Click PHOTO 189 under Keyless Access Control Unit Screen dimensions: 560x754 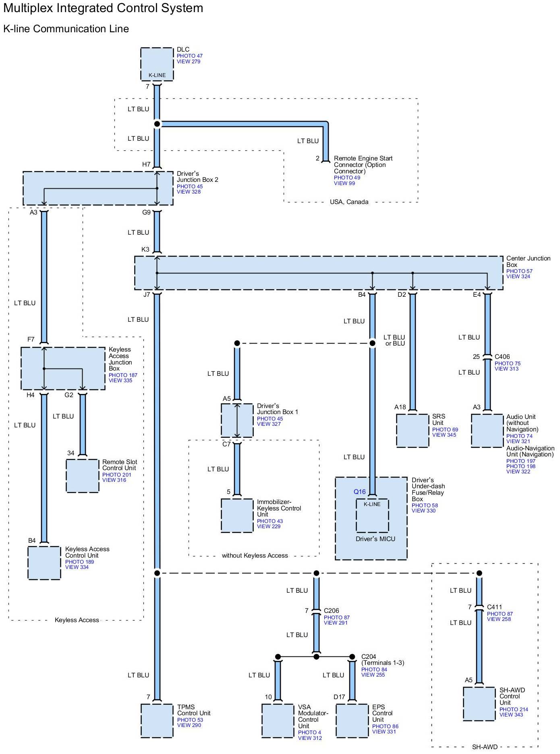pos(79,562)
